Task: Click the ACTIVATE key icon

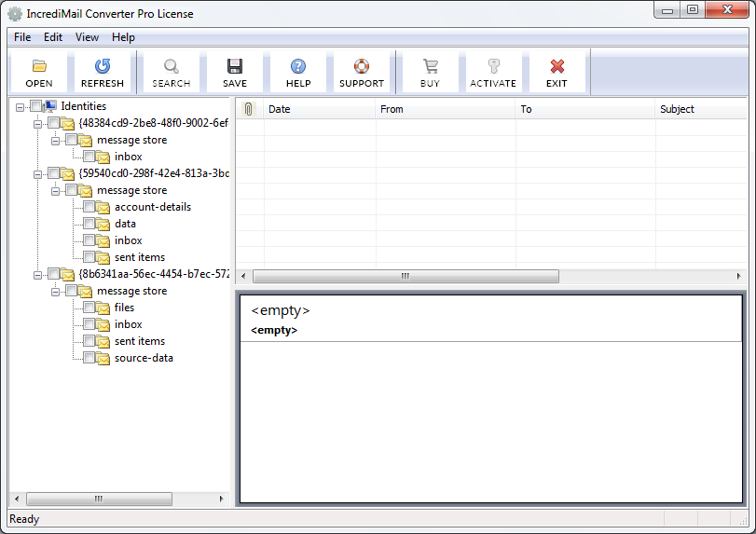Action: point(493,65)
